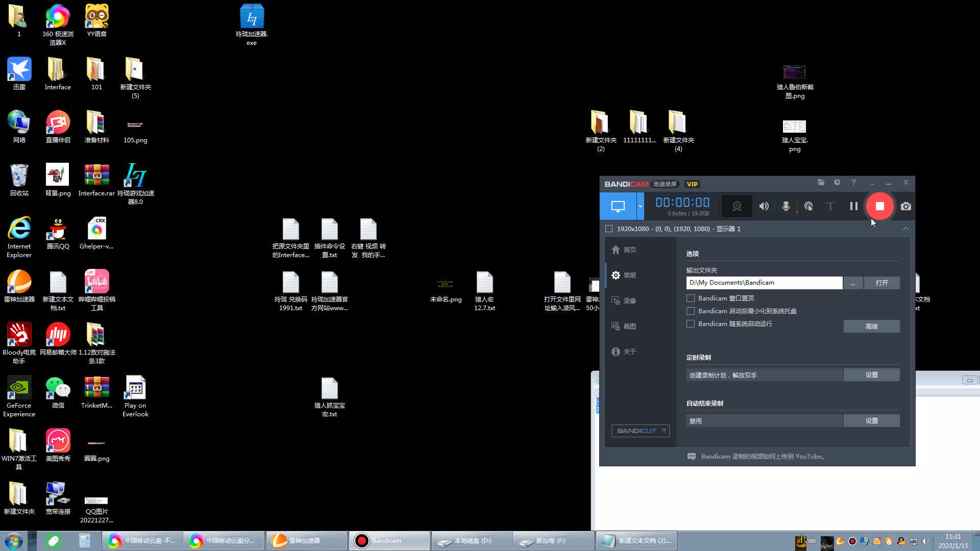This screenshot has width=980, height=551.
Task: Click the 高级 advanced button
Action: coord(871,327)
